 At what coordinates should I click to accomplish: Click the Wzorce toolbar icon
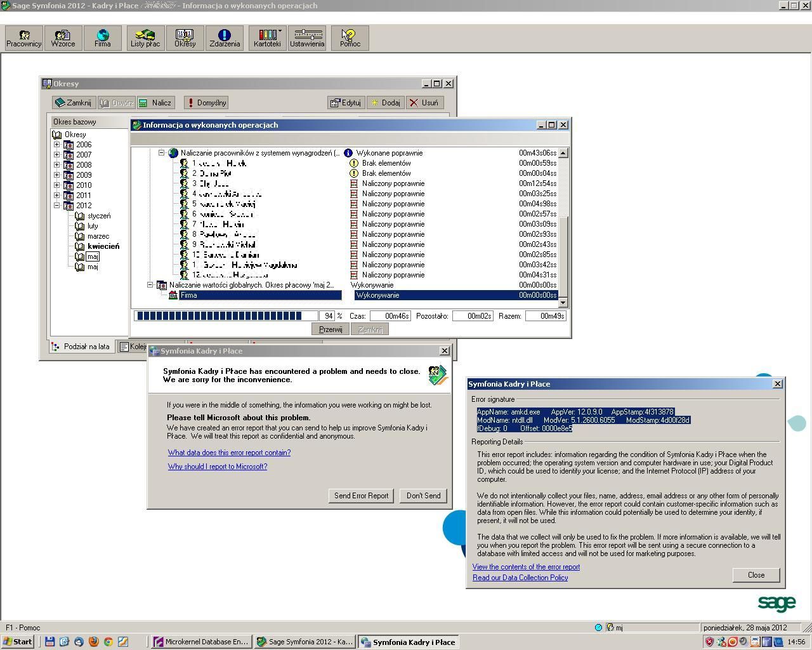[x=63, y=38]
